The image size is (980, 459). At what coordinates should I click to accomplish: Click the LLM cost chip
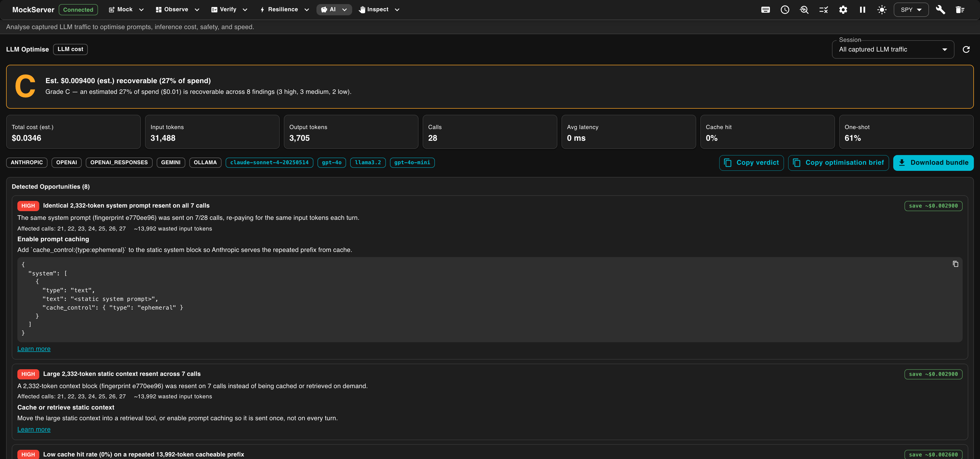(x=70, y=49)
